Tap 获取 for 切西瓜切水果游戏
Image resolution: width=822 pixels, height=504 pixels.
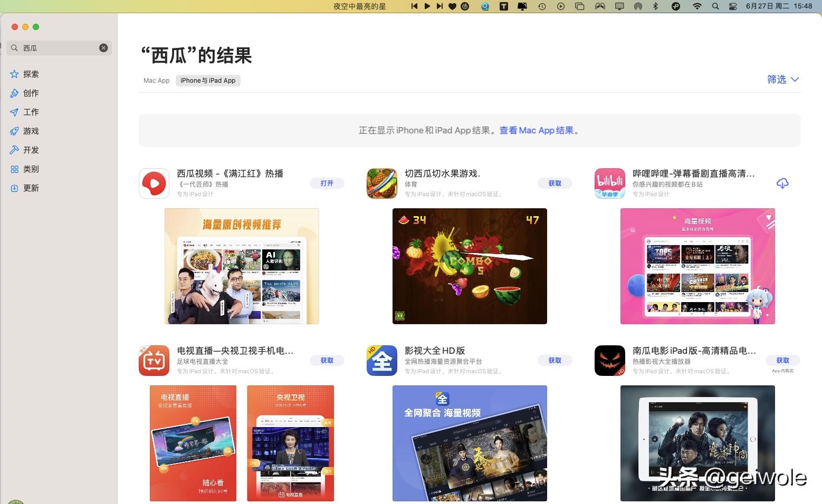coord(555,183)
